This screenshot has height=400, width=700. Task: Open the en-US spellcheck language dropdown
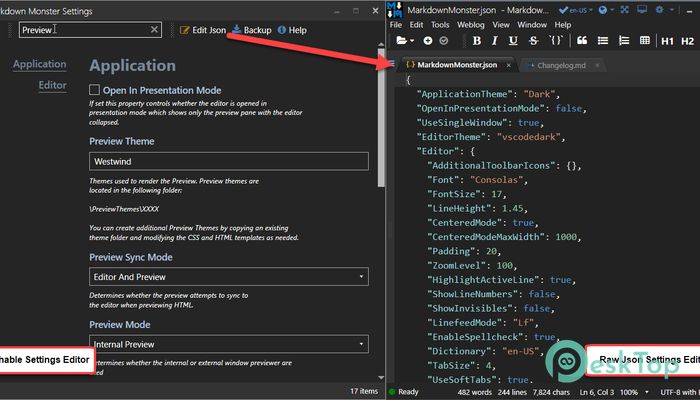click(x=576, y=10)
